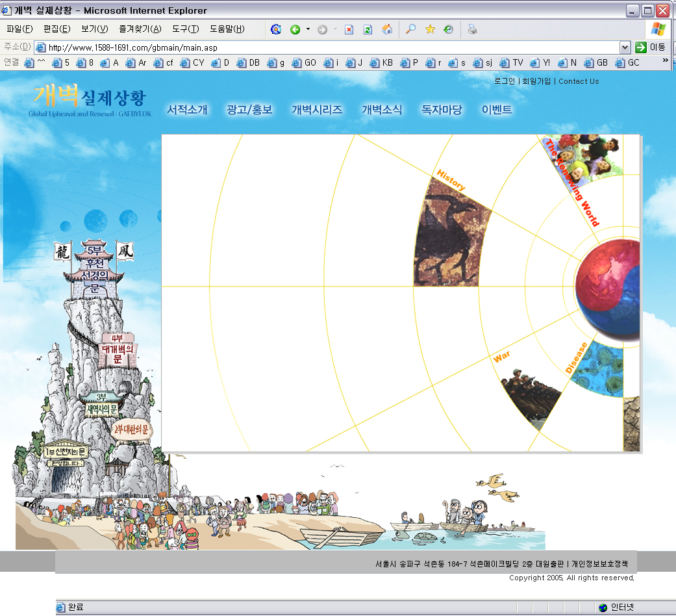
Task: Open the 'TV' link bar shortcut
Action: click(x=511, y=63)
